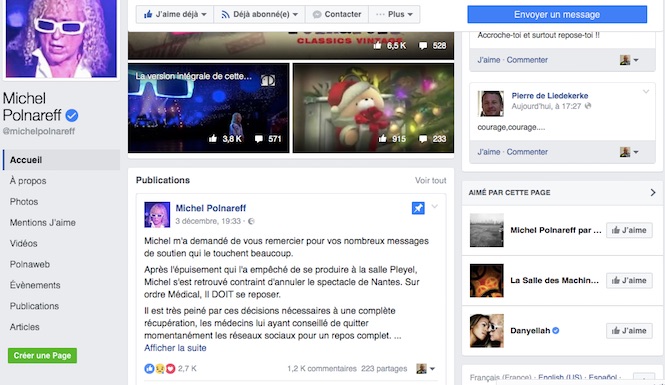Like the page La Salle des Machines

pyautogui.click(x=629, y=280)
